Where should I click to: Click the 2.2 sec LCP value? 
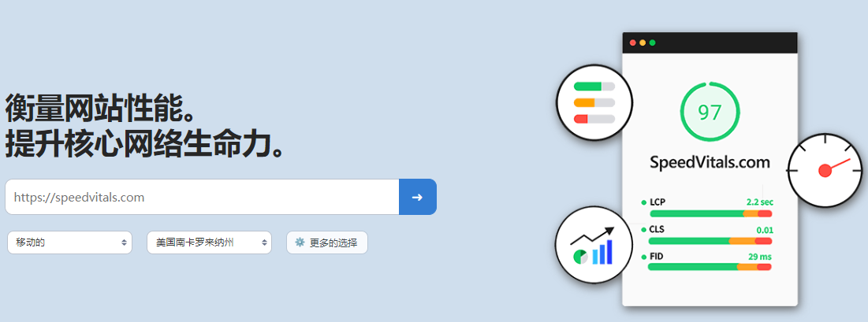click(x=759, y=202)
